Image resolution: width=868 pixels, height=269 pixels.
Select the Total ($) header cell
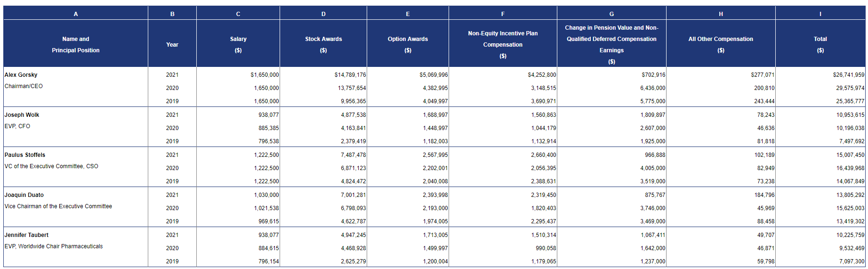pos(820,44)
